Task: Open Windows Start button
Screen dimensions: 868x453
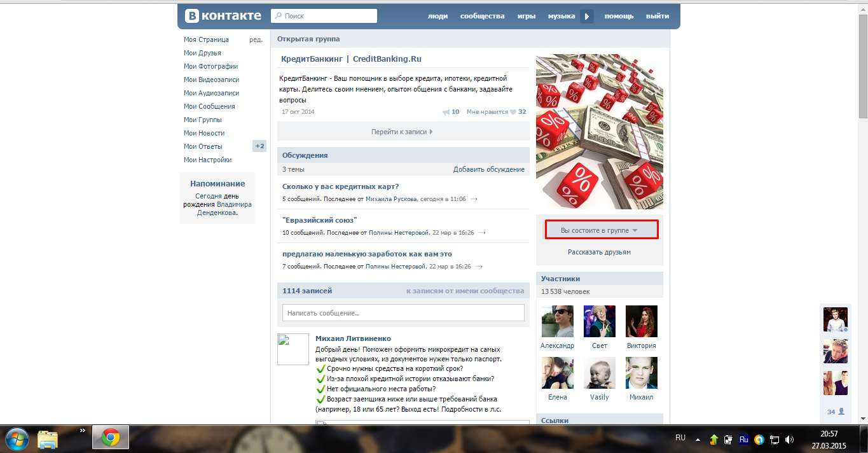Action: point(17,438)
